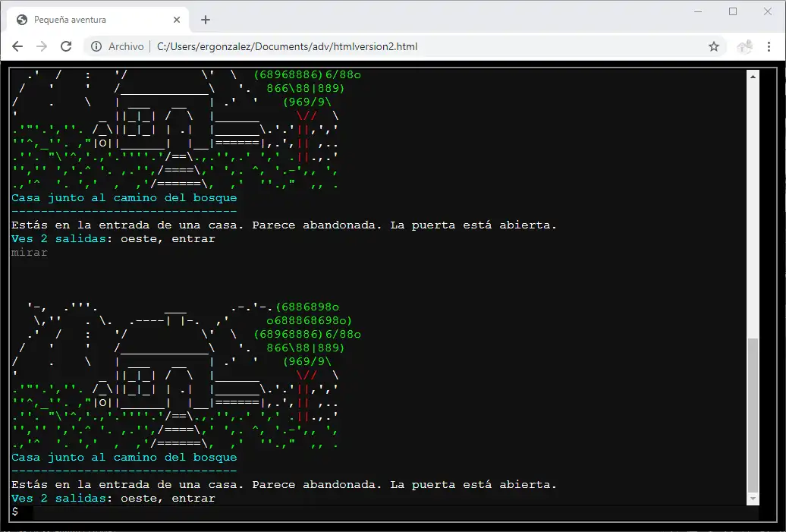Image resolution: width=786 pixels, height=532 pixels.
Task: Click the upper 'Estás en la entrada' description
Action: pos(284,225)
